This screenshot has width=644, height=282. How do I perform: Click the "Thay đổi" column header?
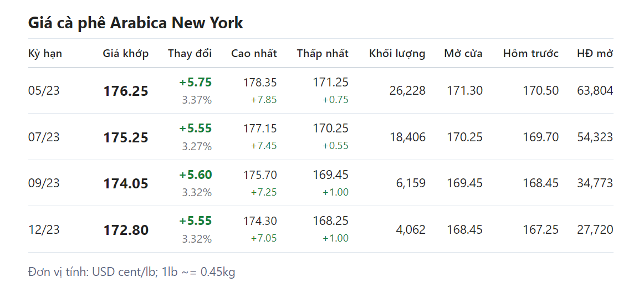(190, 54)
